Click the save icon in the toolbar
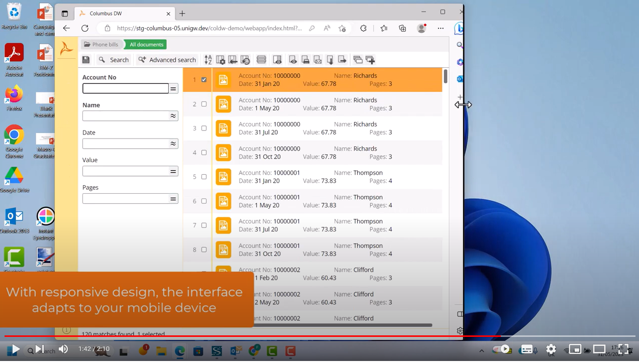639x364 pixels. coord(86,60)
